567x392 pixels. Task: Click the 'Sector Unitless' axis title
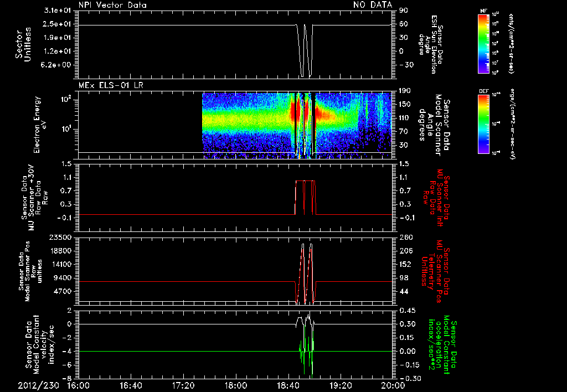[23, 44]
